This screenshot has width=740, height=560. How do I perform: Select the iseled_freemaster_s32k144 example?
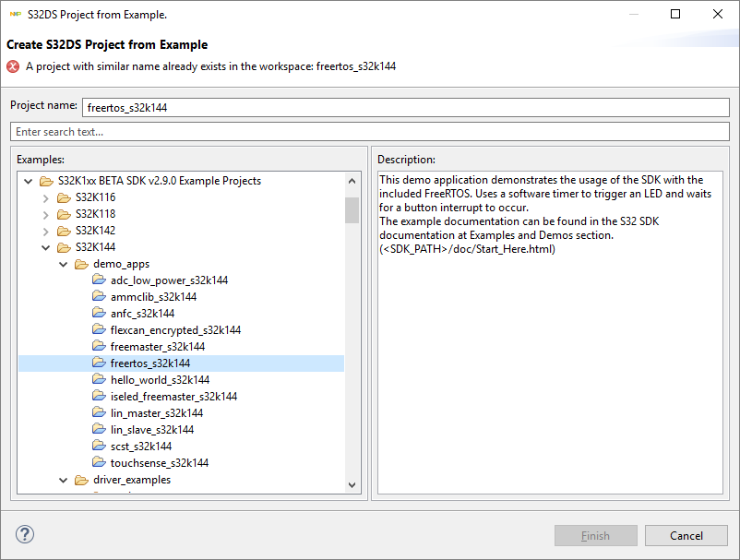tap(173, 397)
